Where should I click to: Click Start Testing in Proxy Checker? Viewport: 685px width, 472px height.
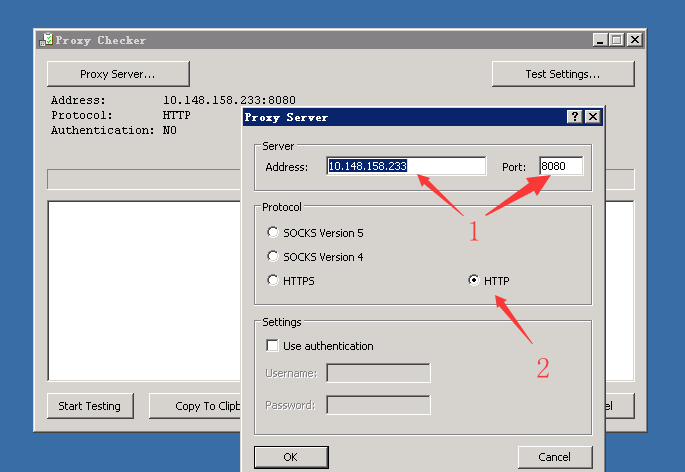coord(90,406)
